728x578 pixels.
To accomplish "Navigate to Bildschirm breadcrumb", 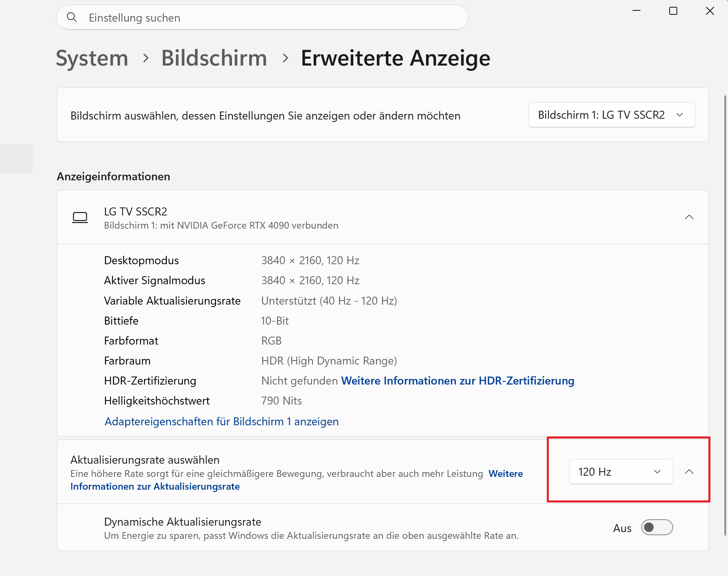I will click(x=214, y=58).
